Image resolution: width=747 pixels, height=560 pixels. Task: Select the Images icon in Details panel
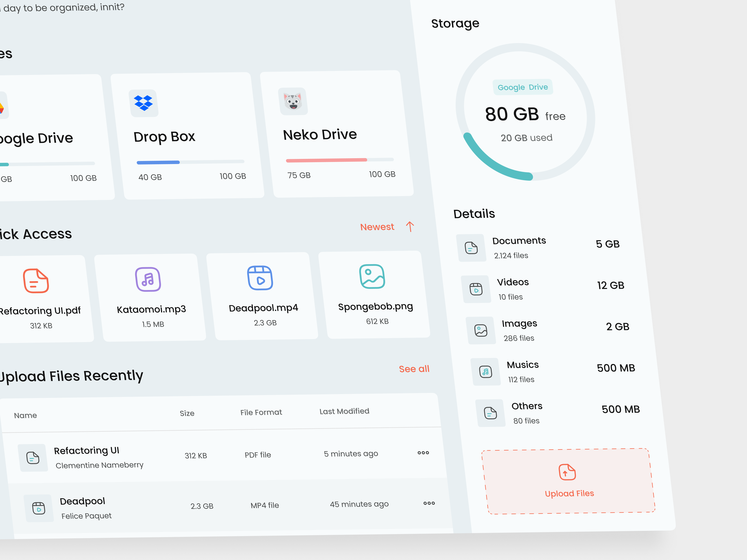(x=481, y=330)
